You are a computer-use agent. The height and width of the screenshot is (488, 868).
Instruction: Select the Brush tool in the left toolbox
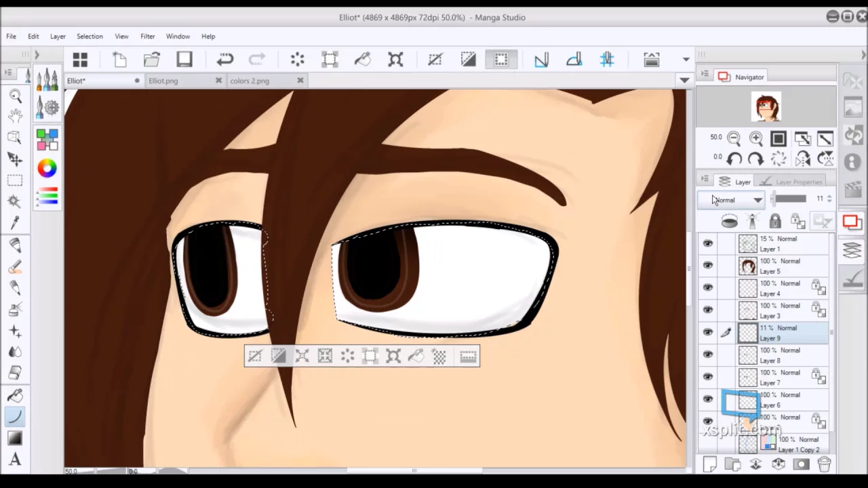click(15, 266)
